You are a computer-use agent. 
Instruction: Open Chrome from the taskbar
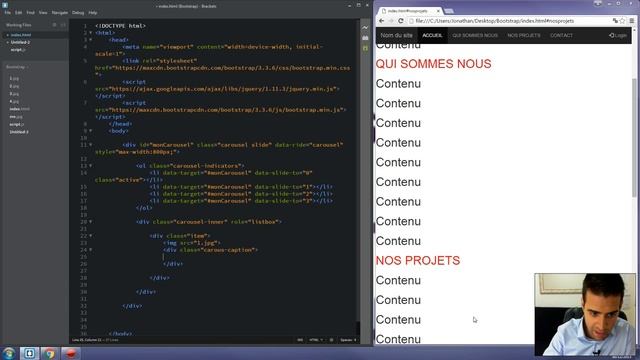point(49,353)
